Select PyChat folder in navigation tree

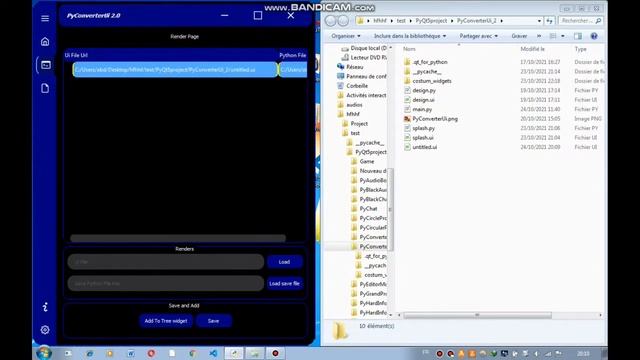pos(368,209)
